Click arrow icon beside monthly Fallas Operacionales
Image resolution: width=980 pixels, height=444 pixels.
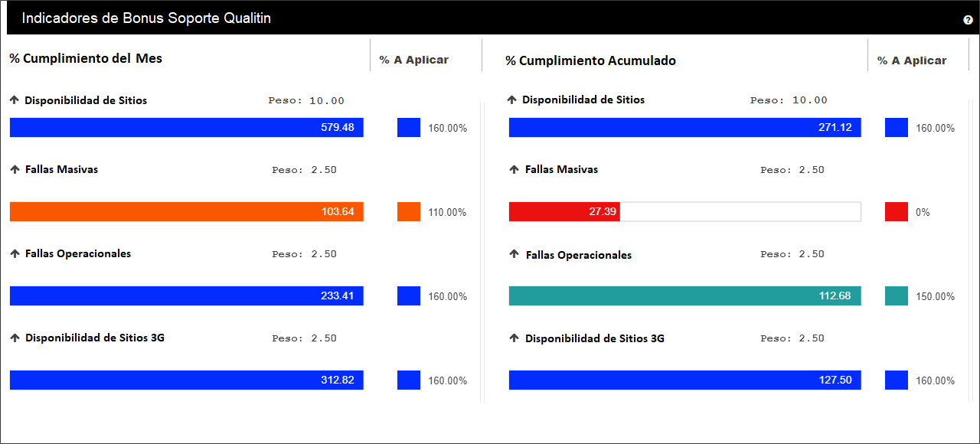click(x=14, y=254)
